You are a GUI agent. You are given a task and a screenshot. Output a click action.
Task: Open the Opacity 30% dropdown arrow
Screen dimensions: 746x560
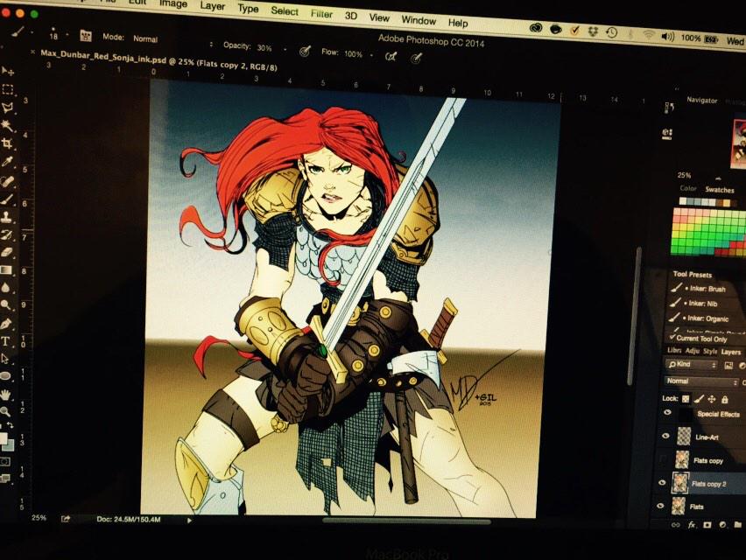pos(285,50)
